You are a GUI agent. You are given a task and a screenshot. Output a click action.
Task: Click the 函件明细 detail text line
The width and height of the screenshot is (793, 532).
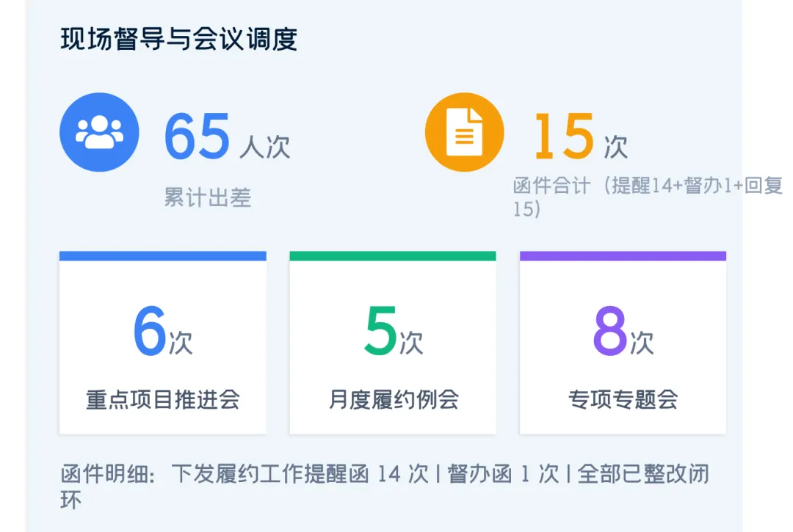[x=385, y=487]
